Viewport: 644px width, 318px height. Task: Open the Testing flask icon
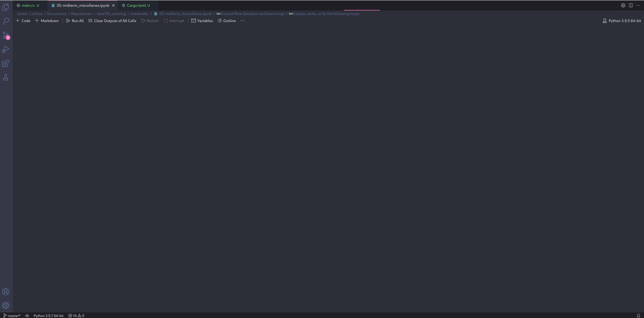pyautogui.click(x=6, y=77)
